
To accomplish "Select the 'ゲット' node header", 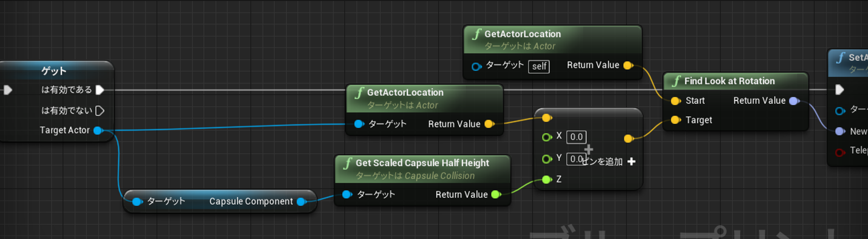I will [x=54, y=71].
